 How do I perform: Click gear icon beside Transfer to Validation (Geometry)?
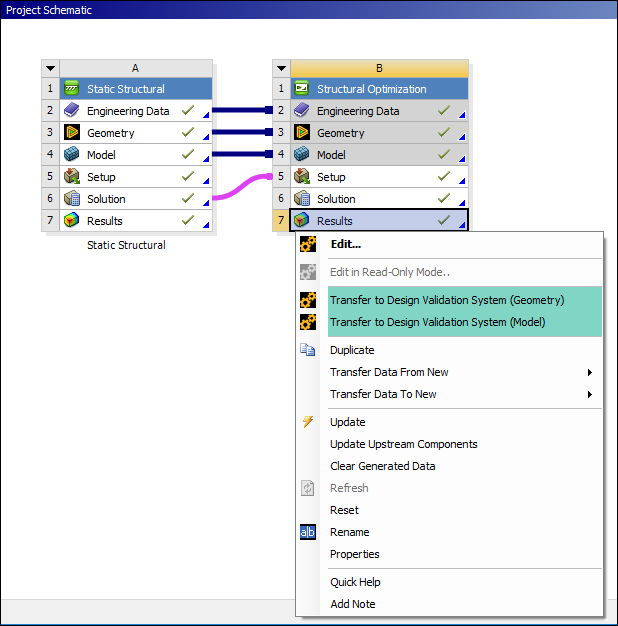point(308,300)
